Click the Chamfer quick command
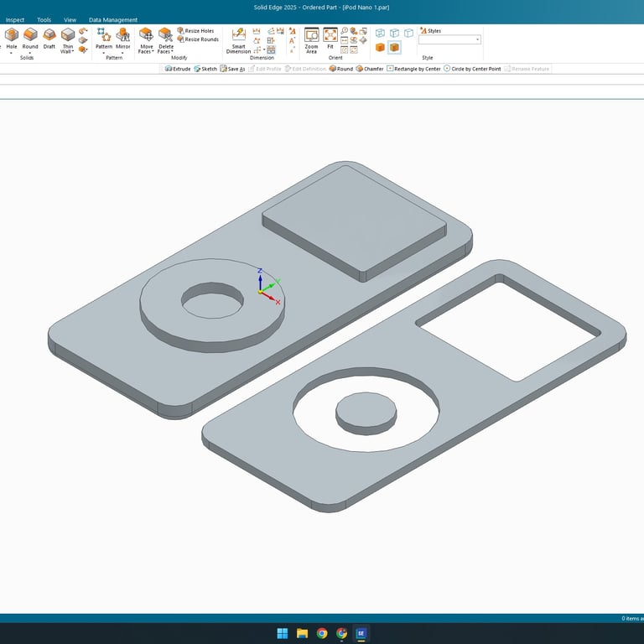The image size is (644, 644). coord(369,69)
